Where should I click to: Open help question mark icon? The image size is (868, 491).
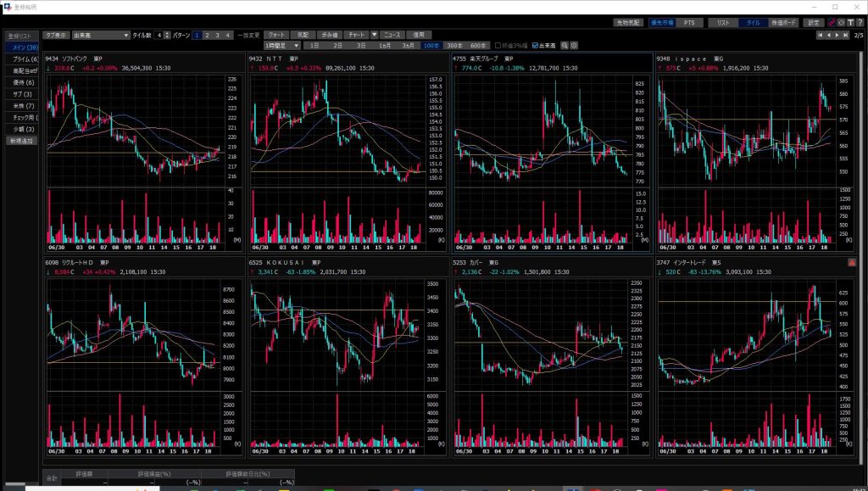(860, 23)
